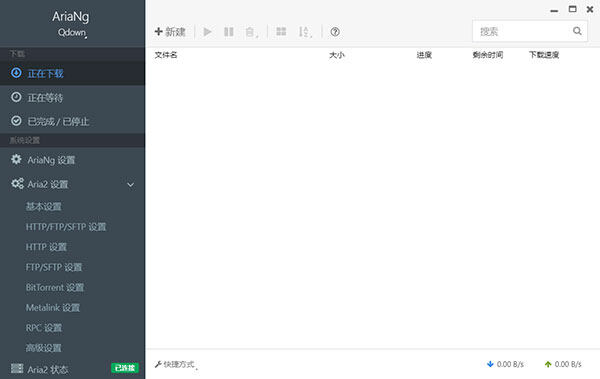Open HTTP/FTP/SFTP 设置
Image resolution: width=600 pixels, height=379 pixels.
coord(66,227)
